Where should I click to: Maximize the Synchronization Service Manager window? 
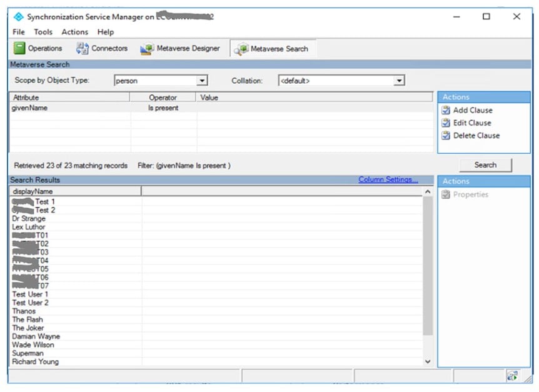pyautogui.click(x=486, y=16)
